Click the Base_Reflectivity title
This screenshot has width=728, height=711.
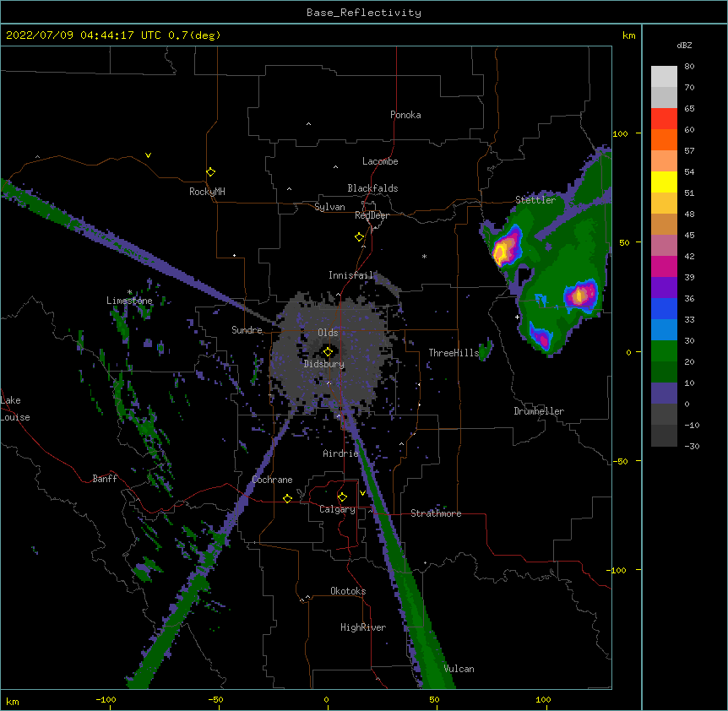[x=364, y=13]
